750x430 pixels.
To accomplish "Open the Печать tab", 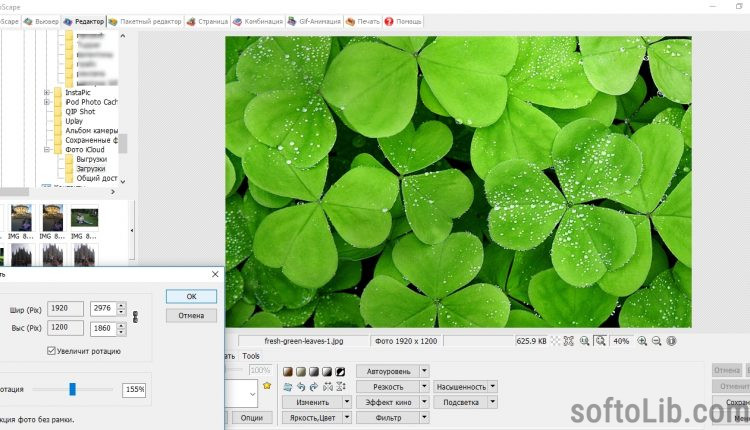I will [x=363, y=22].
